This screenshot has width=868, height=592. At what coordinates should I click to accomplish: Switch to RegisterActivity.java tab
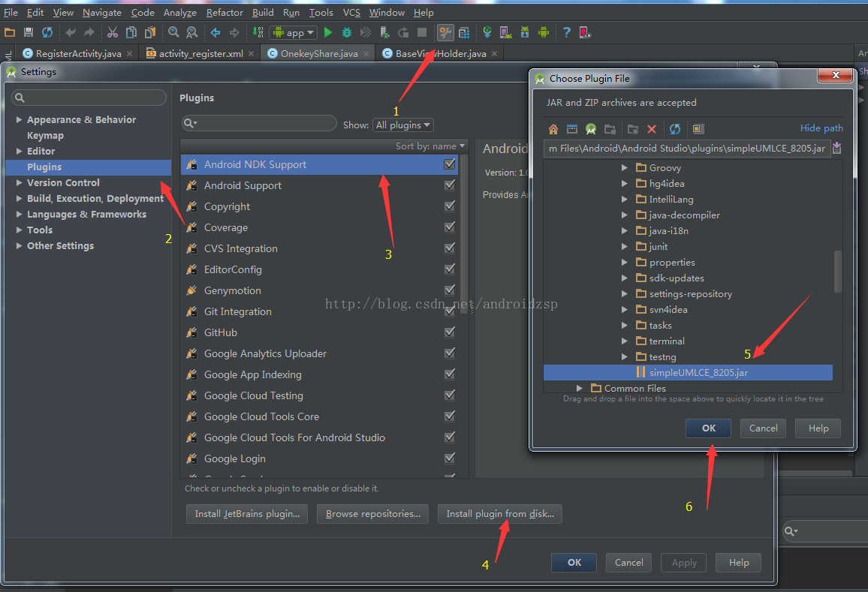tap(77, 54)
